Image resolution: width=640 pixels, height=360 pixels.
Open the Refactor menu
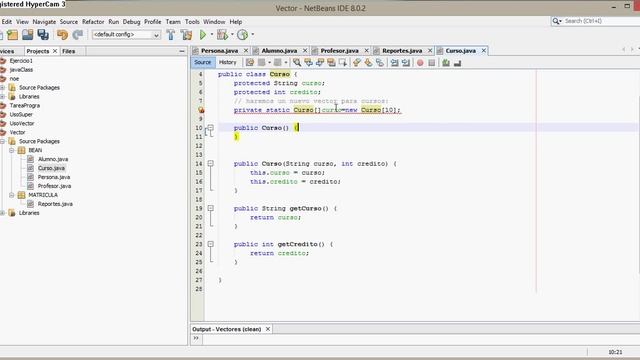coord(93,22)
